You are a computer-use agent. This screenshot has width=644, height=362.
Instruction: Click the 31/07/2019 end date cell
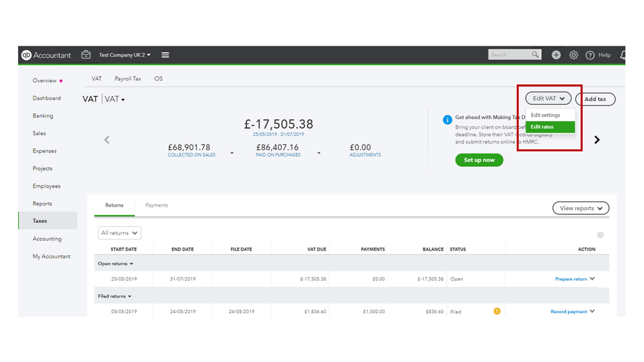pyautogui.click(x=183, y=279)
